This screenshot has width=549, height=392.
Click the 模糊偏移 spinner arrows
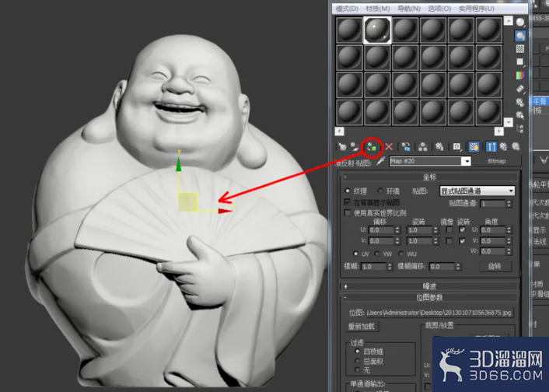pyautogui.click(x=457, y=267)
